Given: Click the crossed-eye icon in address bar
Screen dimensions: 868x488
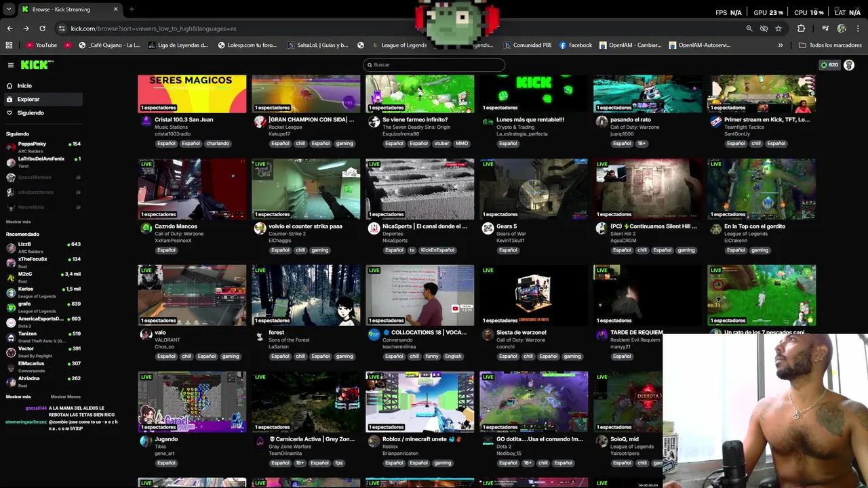Looking at the screenshot, I should pyautogui.click(x=764, y=28).
